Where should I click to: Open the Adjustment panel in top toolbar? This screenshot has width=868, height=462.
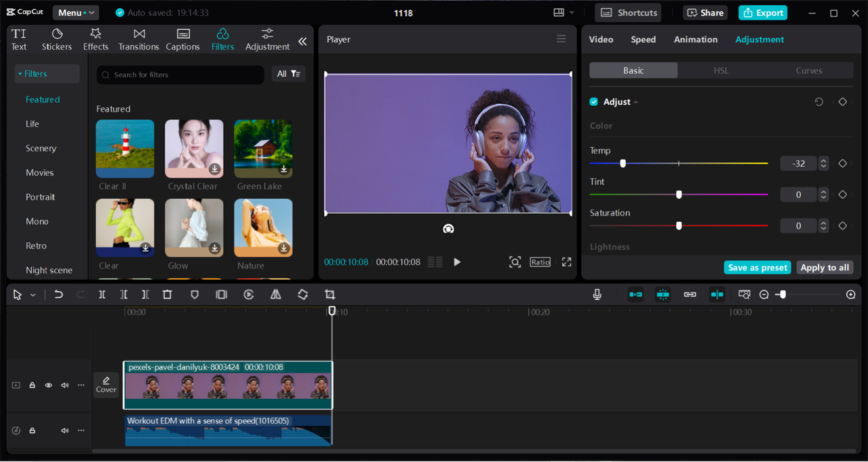(267, 40)
